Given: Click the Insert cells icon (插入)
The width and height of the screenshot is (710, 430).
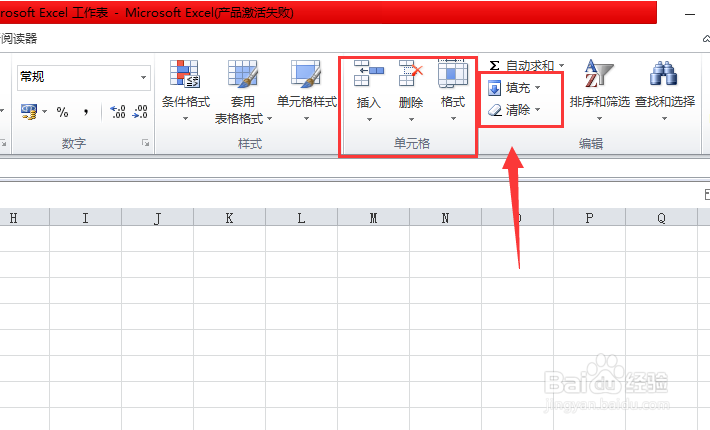Looking at the screenshot, I should [369, 73].
